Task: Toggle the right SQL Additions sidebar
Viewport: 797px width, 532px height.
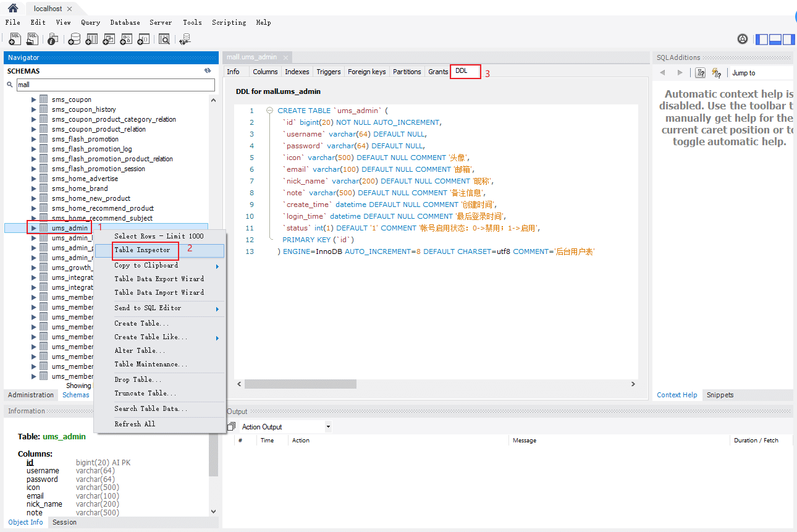Action: tap(789, 39)
